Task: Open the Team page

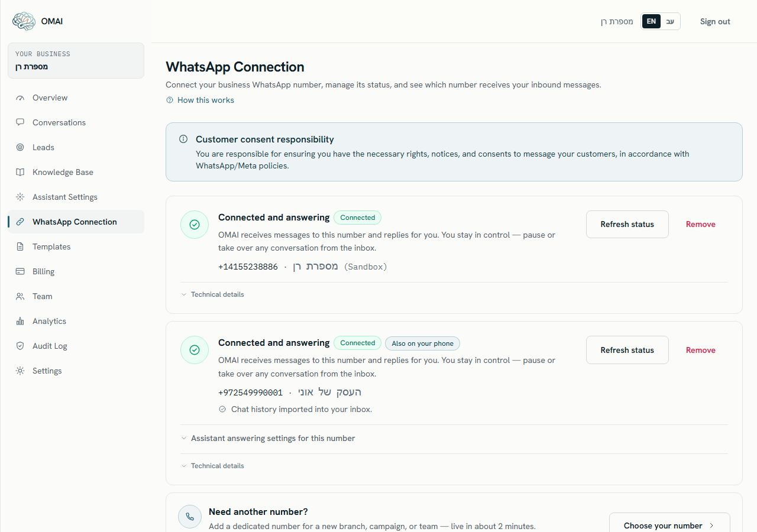Action: click(x=76, y=297)
